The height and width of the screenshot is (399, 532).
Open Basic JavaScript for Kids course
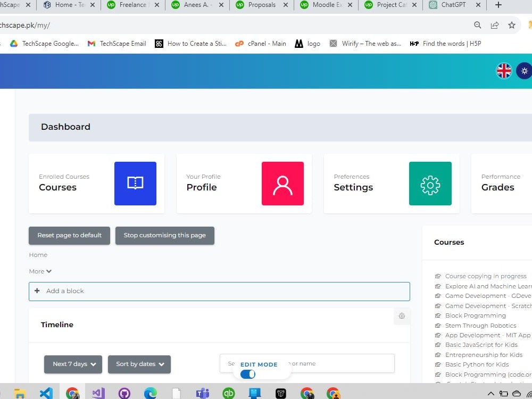tap(481, 345)
